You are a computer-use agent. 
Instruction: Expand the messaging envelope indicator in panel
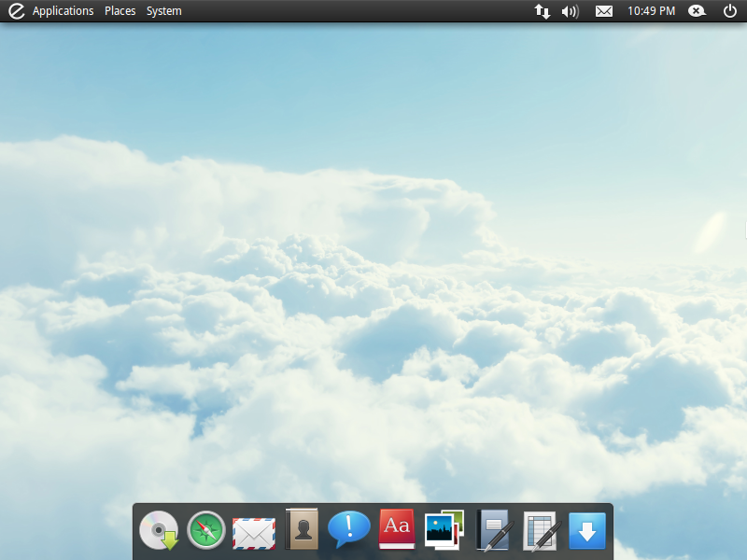click(x=604, y=11)
